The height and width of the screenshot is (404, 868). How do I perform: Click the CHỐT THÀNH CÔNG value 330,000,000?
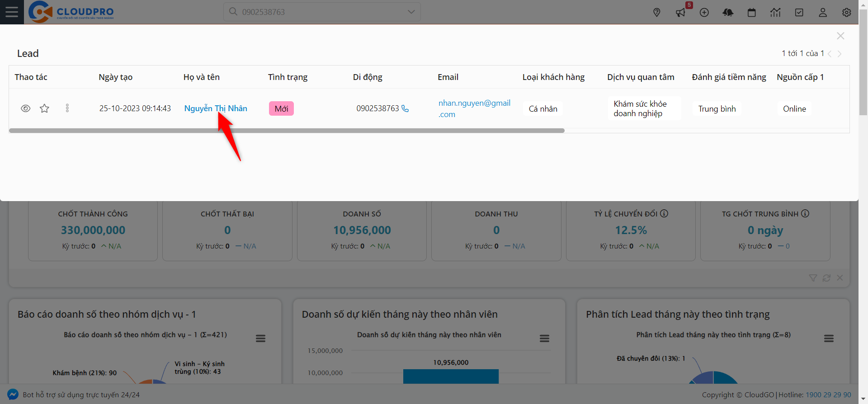coord(93,230)
